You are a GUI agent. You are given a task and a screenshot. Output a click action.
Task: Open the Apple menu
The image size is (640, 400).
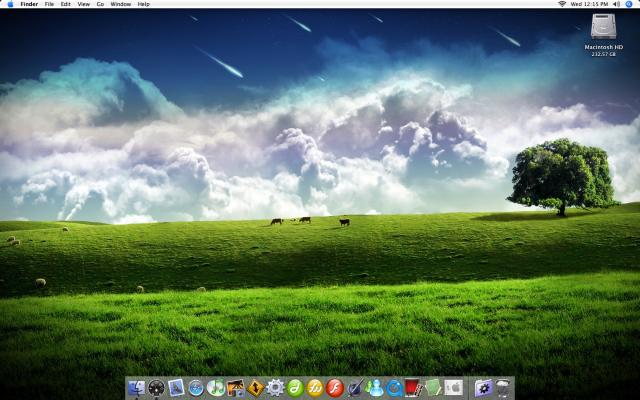(9, 4)
